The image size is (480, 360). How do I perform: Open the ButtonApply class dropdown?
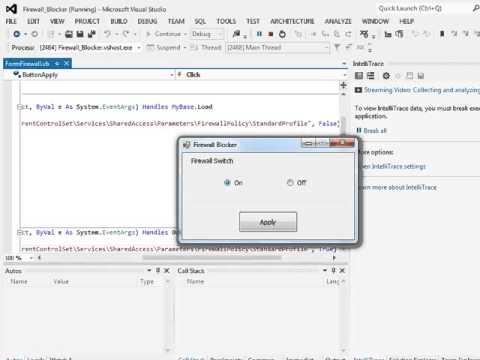coord(94,75)
